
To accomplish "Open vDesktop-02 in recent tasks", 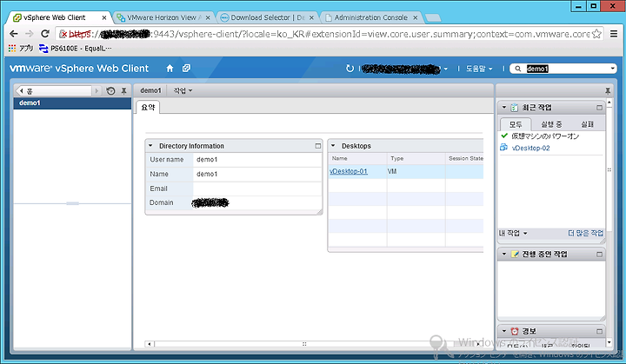I will [x=530, y=148].
